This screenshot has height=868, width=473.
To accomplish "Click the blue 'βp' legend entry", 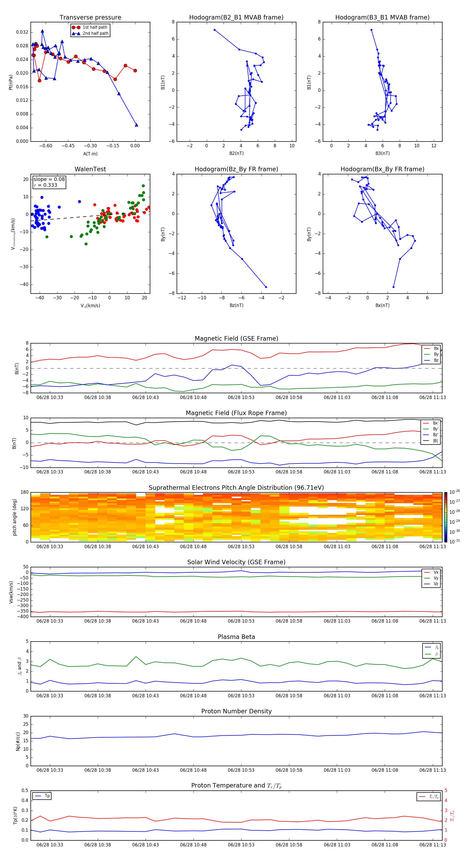I will (431, 647).
